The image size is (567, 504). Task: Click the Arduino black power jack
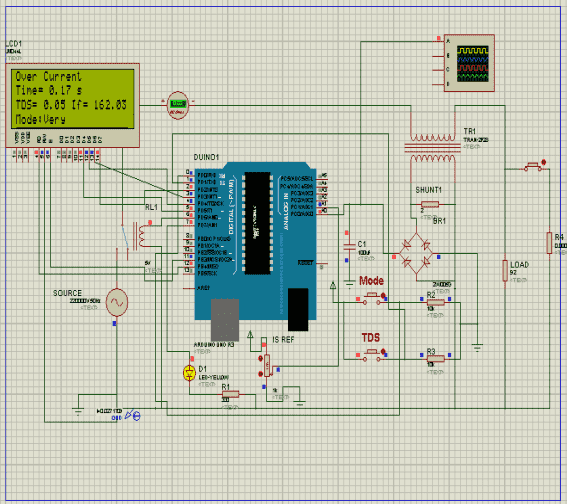(298, 309)
